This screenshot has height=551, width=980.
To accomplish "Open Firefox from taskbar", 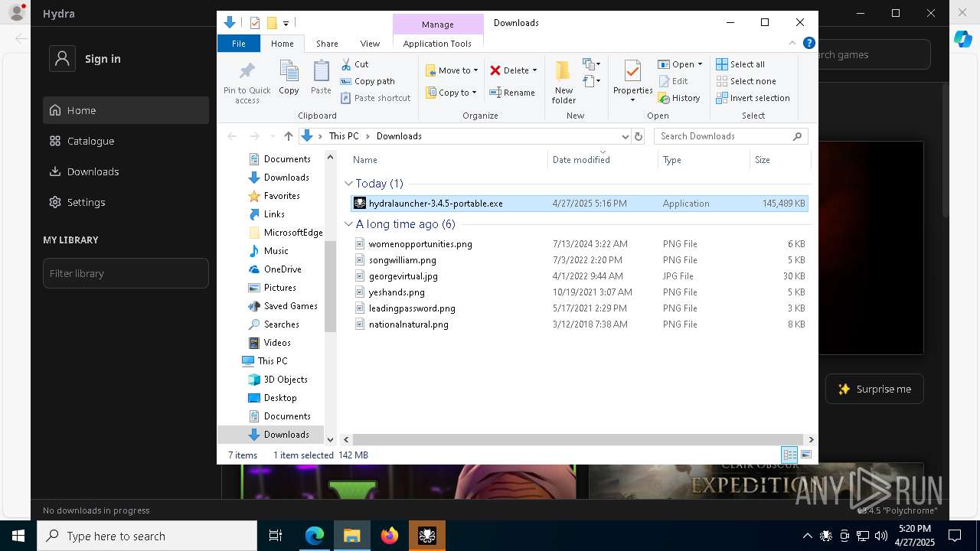I will coord(390,536).
